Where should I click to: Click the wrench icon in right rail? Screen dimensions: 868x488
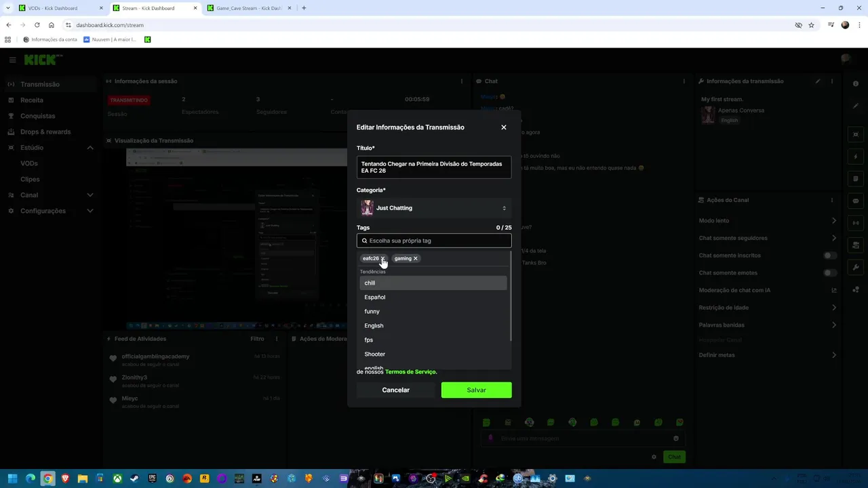click(x=856, y=267)
